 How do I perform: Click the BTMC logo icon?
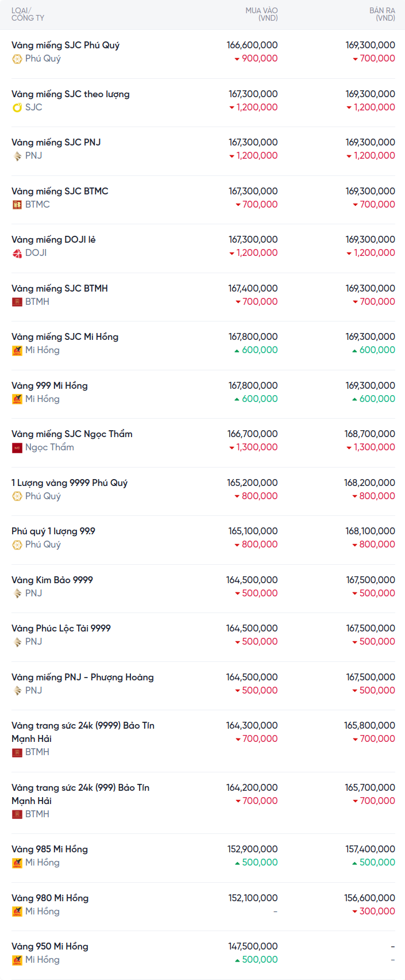[17, 205]
